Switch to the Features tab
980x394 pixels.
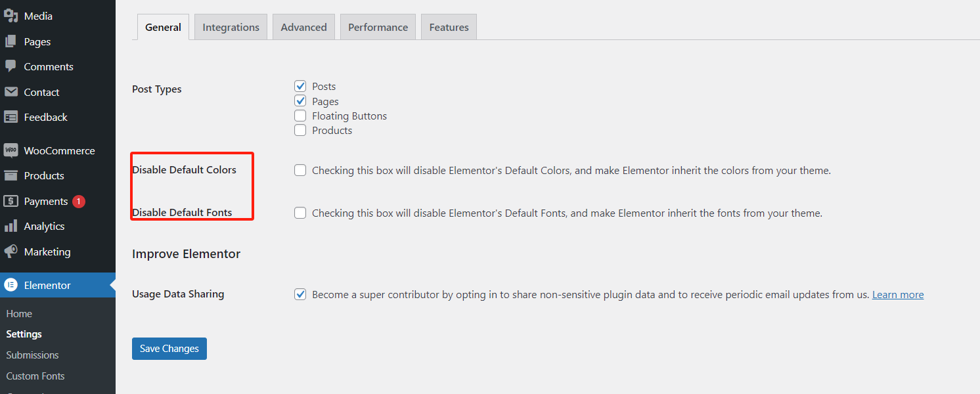[449, 27]
